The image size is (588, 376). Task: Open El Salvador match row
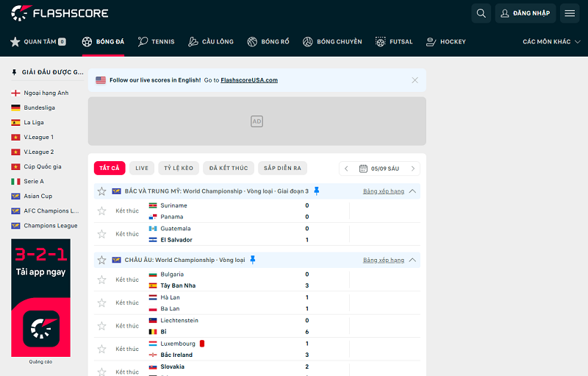point(257,234)
